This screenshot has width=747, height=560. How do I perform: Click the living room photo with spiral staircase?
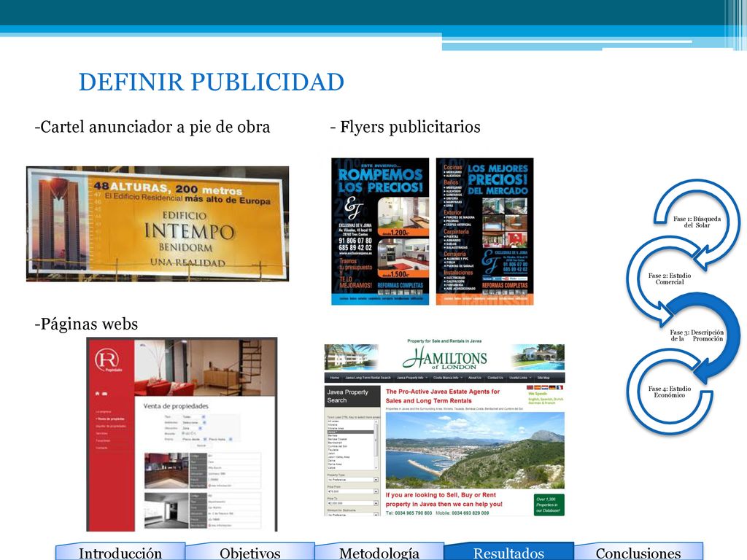click(x=205, y=367)
